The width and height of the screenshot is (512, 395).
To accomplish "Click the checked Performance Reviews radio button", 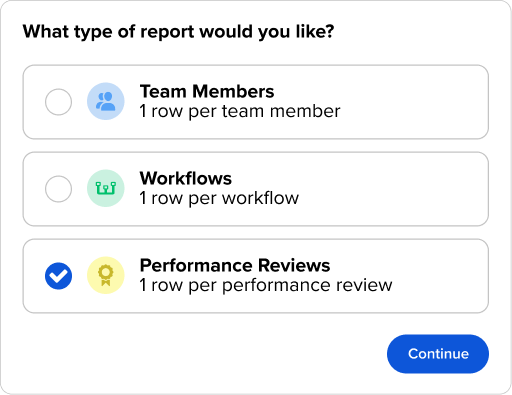I will [x=58, y=276].
